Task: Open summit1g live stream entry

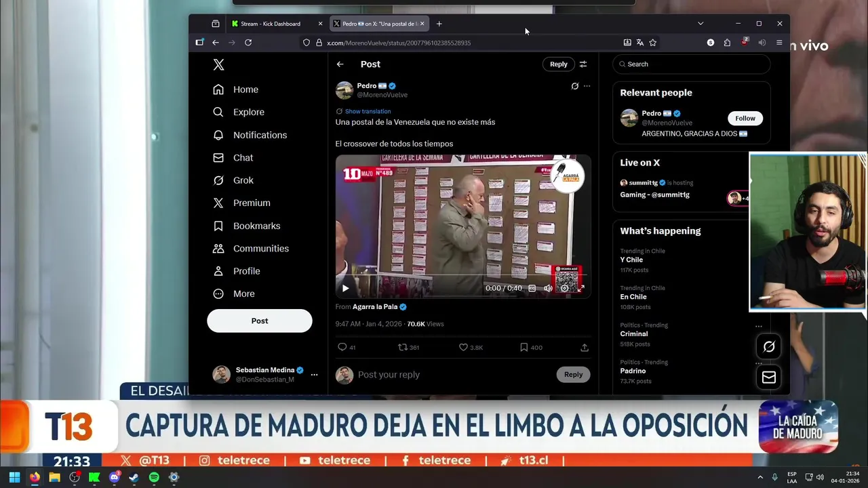Action: coord(682,189)
